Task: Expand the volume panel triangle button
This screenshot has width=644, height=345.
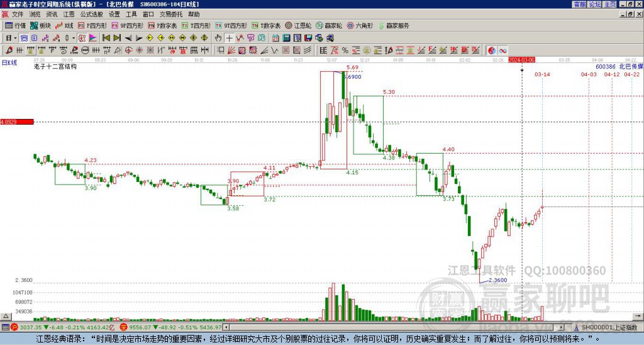Action: click(x=6, y=316)
